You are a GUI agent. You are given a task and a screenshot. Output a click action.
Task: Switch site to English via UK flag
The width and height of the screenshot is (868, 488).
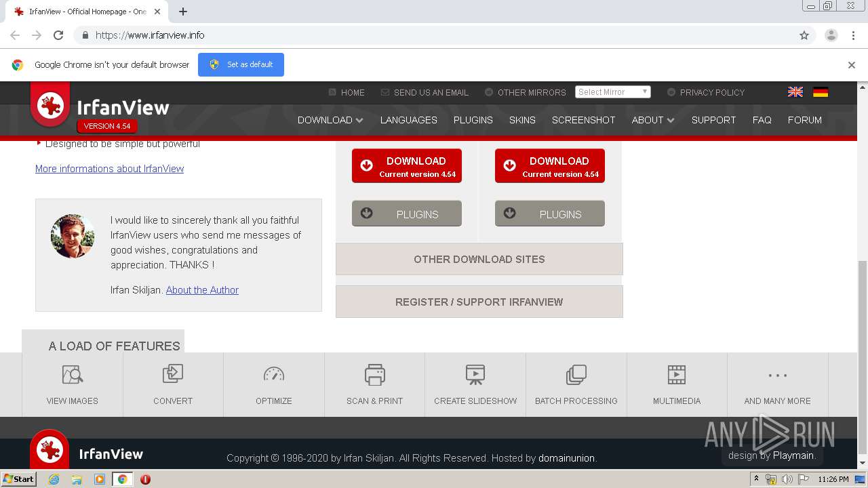(x=795, y=92)
